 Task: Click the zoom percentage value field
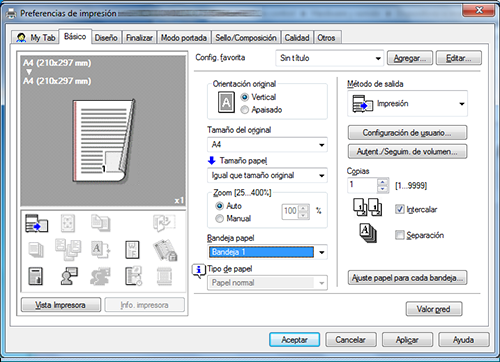coord(291,211)
